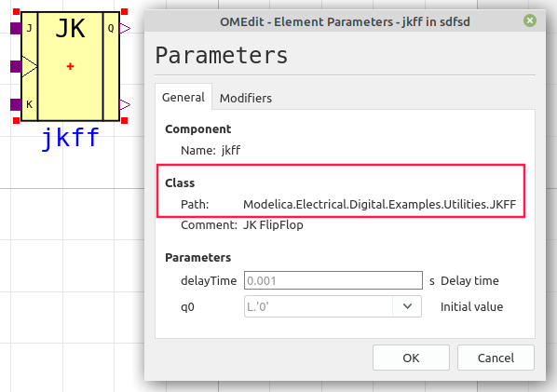Select the General tab
Screen dimensions: 557x392
(x=183, y=97)
